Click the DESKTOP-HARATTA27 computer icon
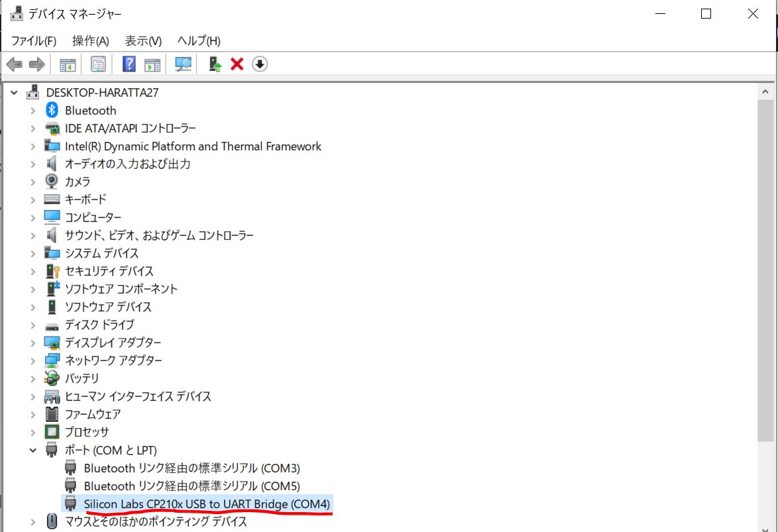The width and height of the screenshot is (778, 532). (32, 92)
